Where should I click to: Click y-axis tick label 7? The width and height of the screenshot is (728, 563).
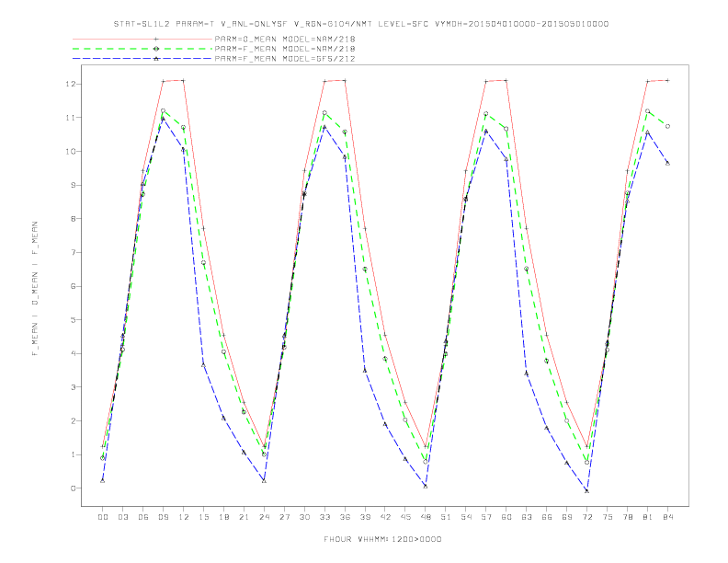[x=73, y=252]
